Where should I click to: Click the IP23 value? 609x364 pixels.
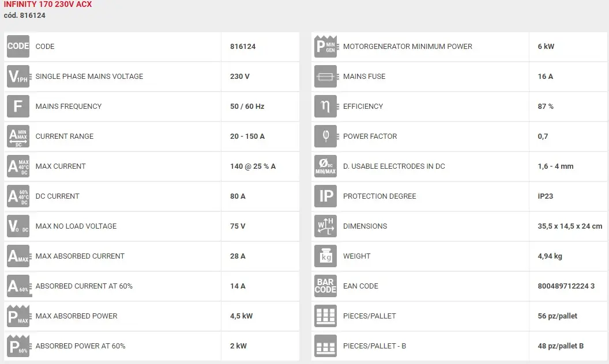point(546,196)
